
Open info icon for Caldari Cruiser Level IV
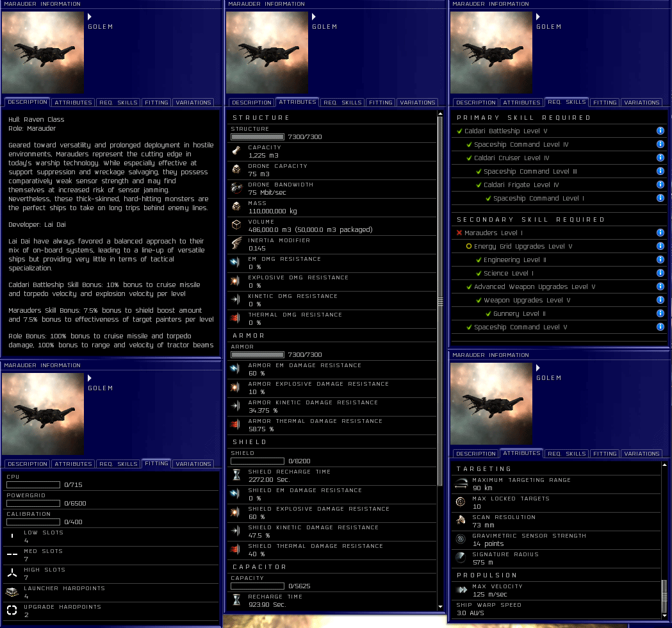[x=660, y=158]
